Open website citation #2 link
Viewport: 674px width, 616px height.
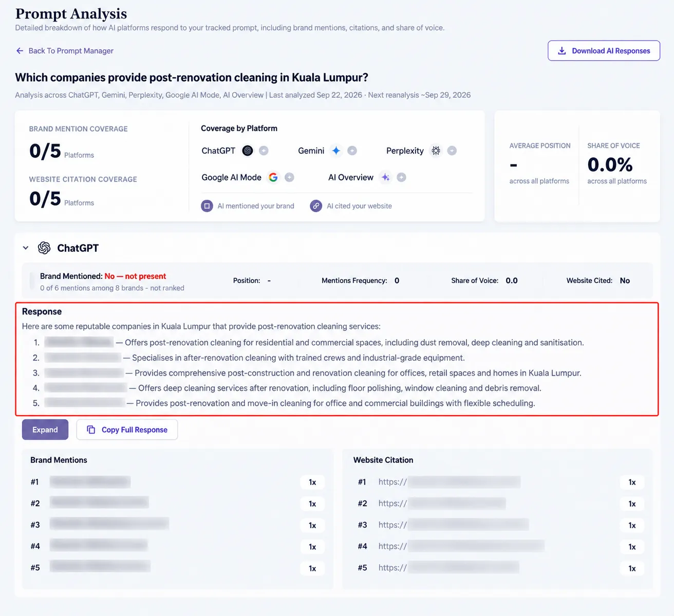(442, 503)
